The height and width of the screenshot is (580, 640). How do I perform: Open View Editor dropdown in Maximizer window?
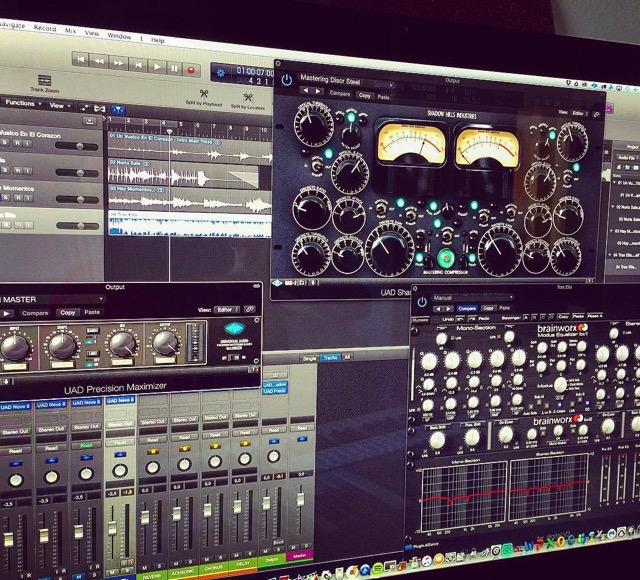(x=227, y=310)
